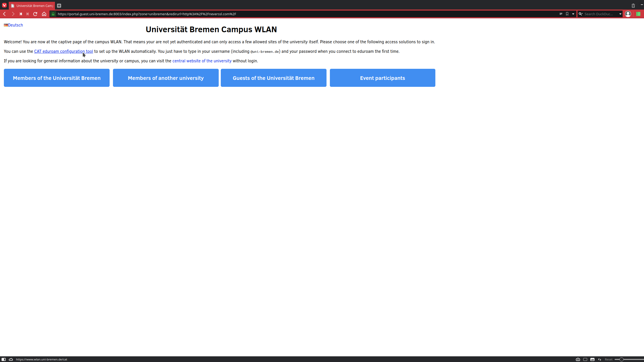Select the Universität Bremen Campus tab
This screenshot has height=362, width=644.
(x=32, y=6)
